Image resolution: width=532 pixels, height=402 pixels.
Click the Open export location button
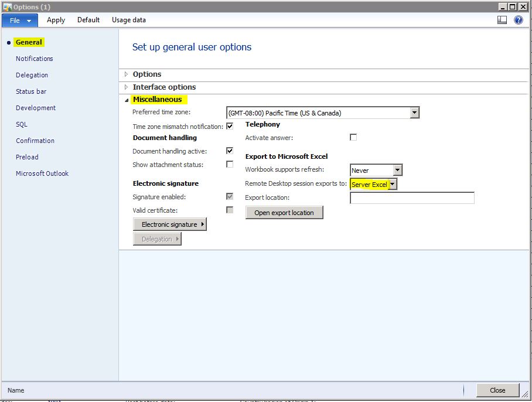pyautogui.click(x=284, y=213)
